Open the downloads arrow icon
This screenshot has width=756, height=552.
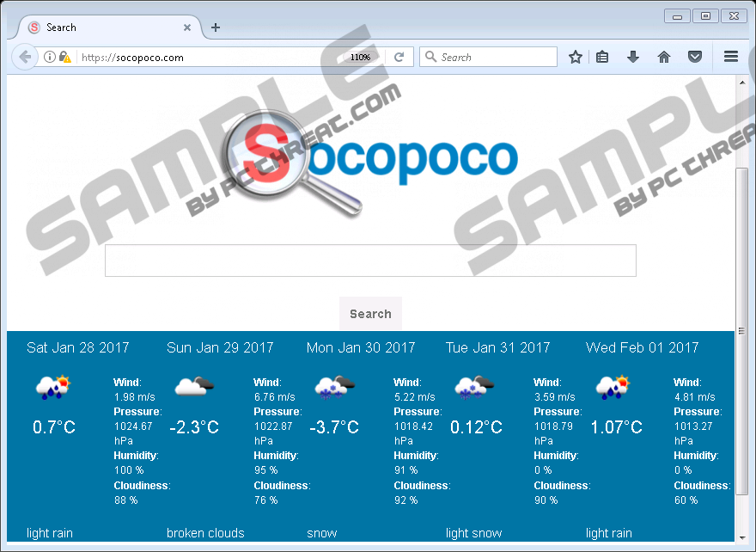pyautogui.click(x=633, y=58)
